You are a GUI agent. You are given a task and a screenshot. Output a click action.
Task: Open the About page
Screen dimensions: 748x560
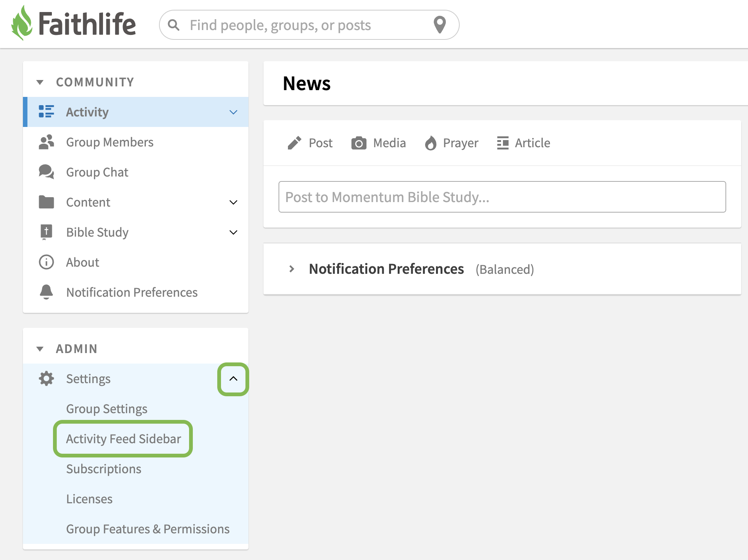point(136,262)
